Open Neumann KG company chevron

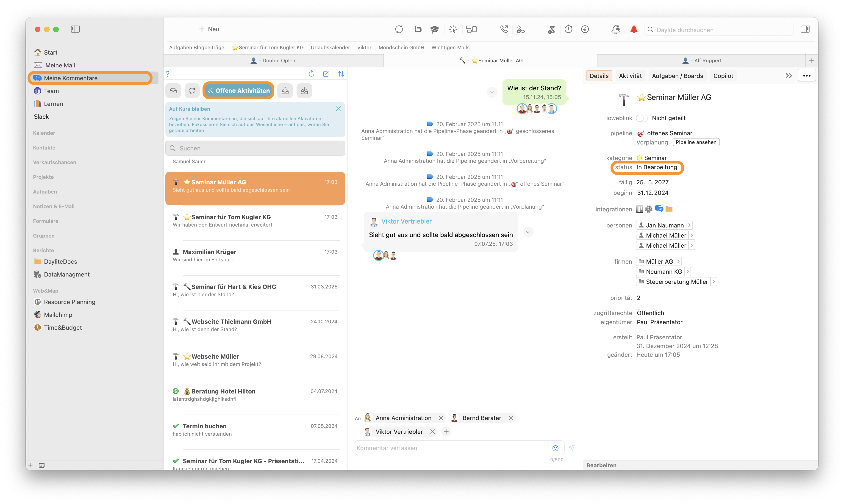pyautogui.click(x=687, y=271)
